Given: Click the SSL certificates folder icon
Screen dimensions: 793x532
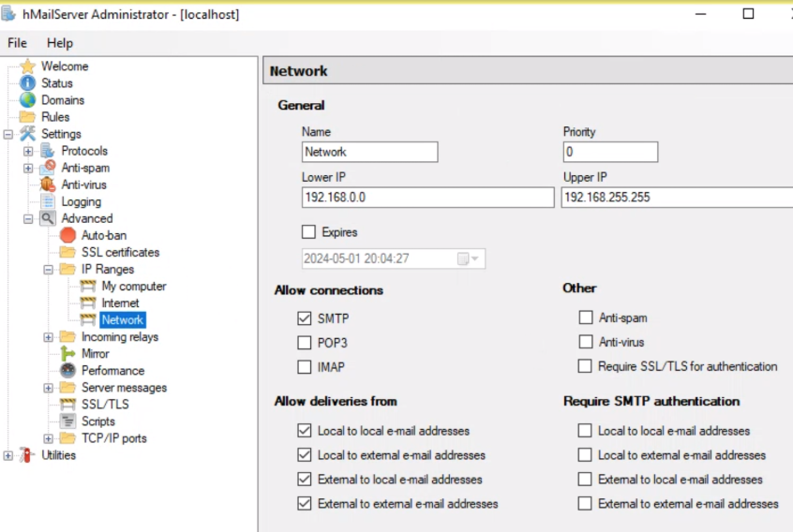Looking at the screenshot, I should [x=67, y=252].
